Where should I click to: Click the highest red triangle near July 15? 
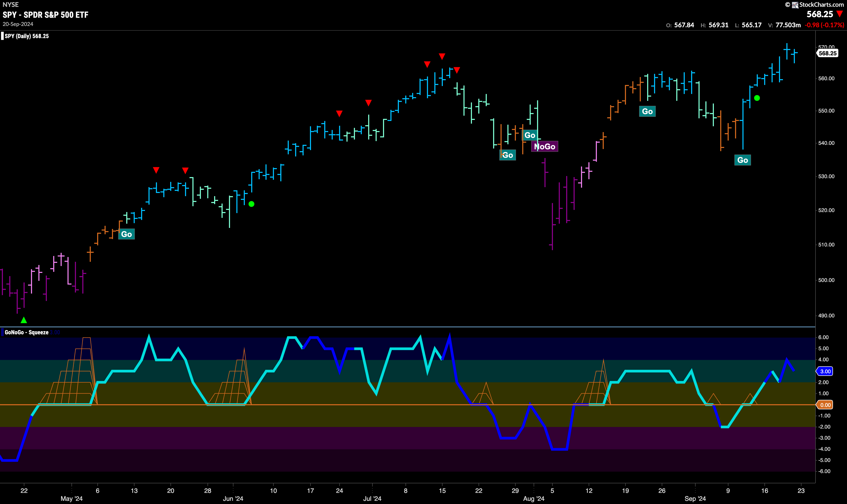pyautogui.click(x=442, y=56)
